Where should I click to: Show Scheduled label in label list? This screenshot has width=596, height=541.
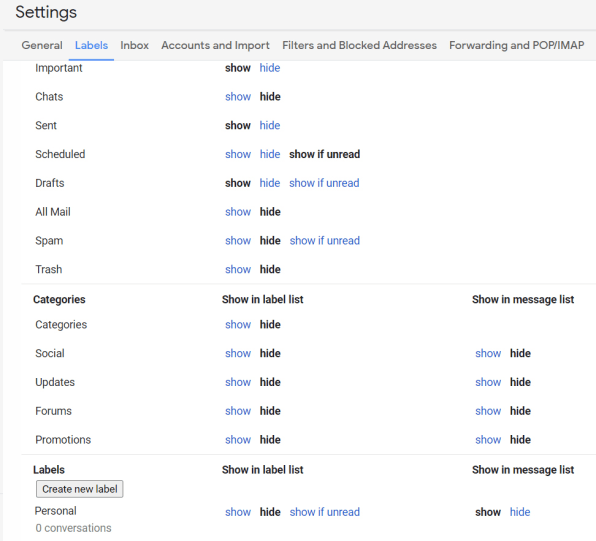[x=238, y=154]
